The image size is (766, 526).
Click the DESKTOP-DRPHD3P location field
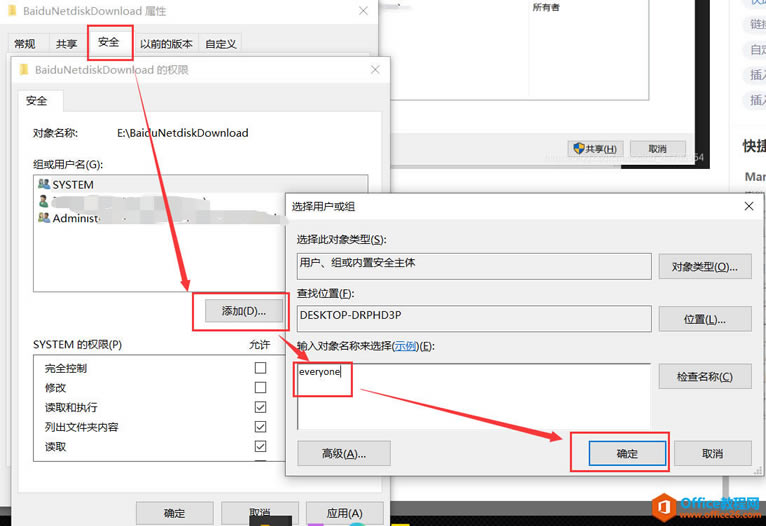click(474, 318)
